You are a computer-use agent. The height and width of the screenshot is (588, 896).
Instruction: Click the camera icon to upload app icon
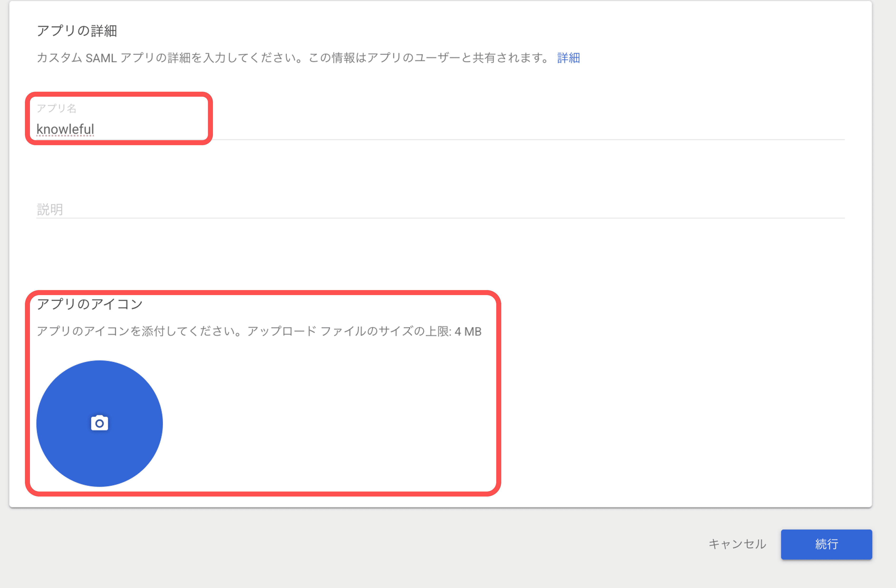[99, 423]
